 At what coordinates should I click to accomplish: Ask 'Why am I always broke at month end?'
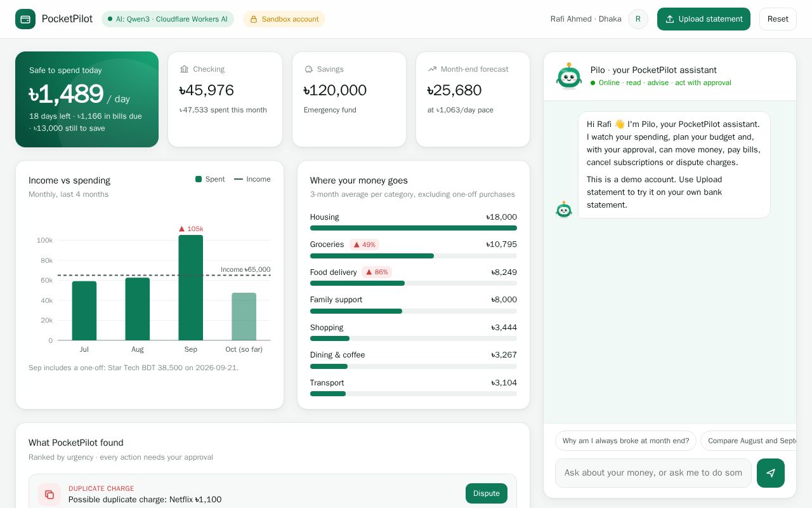tap(625, 441)
